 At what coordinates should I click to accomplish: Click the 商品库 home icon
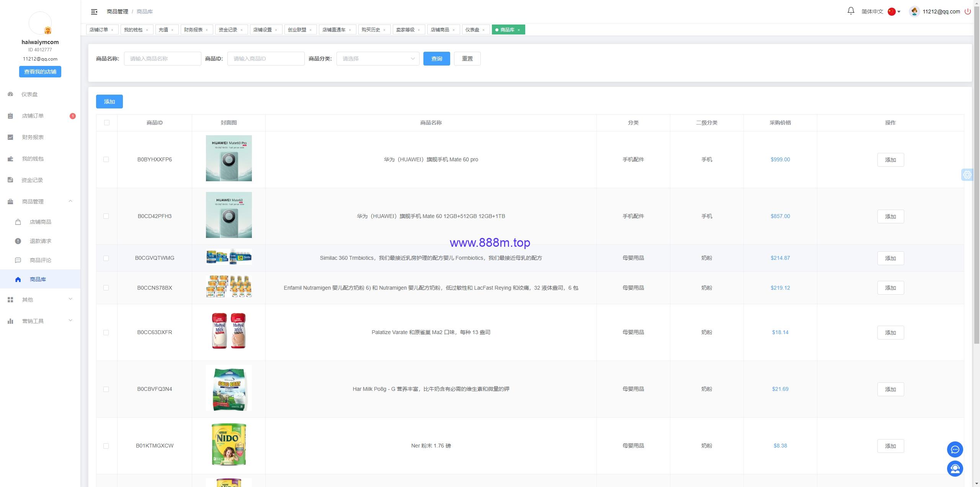tap(18, 279)
